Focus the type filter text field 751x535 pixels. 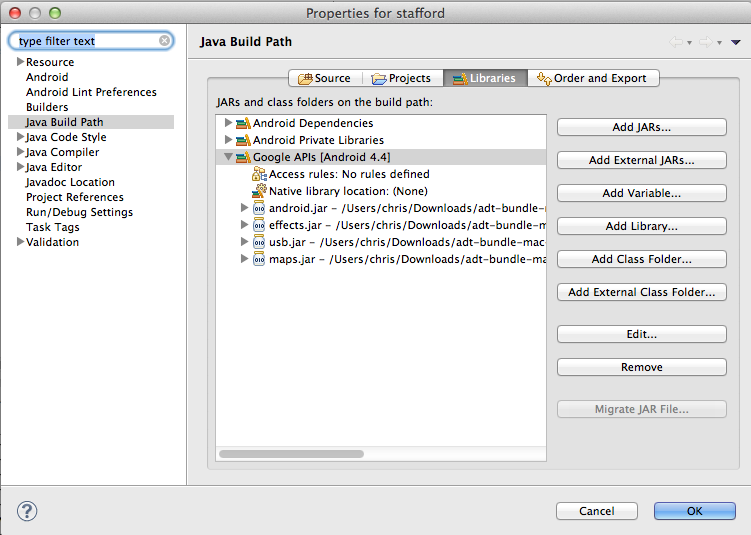[85, 41]
